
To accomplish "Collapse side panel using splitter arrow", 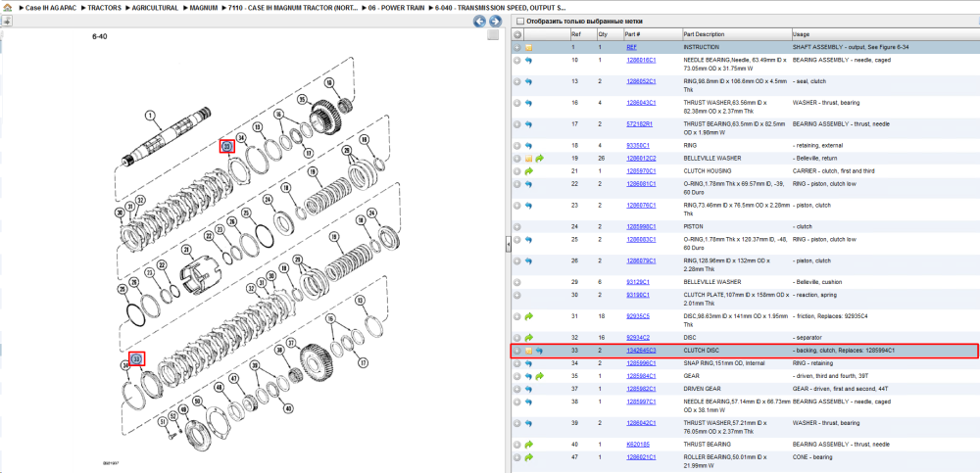I will click(508, 244).
